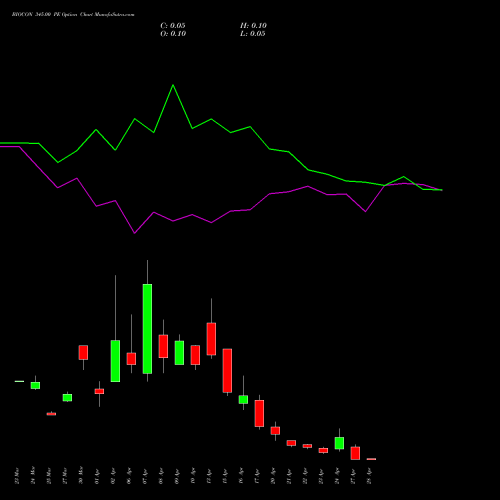The width and height of the screenshot is (500, 500).
Task: Click the green candle above 02 Apr
Action: tap(115, 361)
